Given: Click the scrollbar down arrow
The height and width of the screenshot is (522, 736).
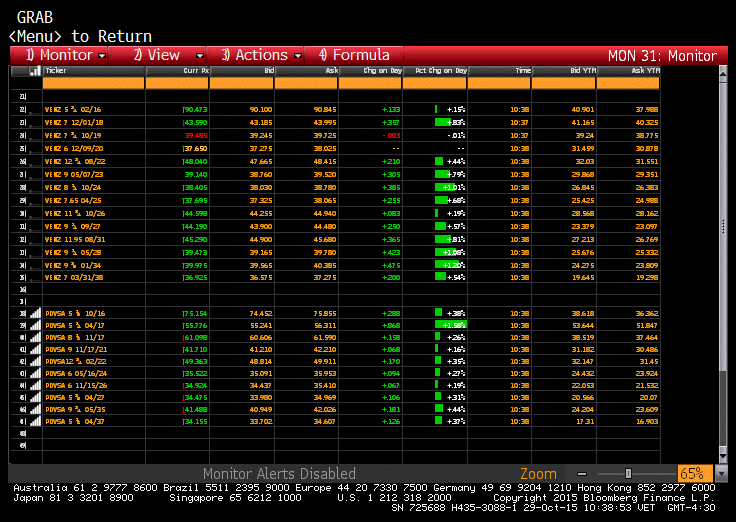Looking at the screenshot, I should coord(723,456).
